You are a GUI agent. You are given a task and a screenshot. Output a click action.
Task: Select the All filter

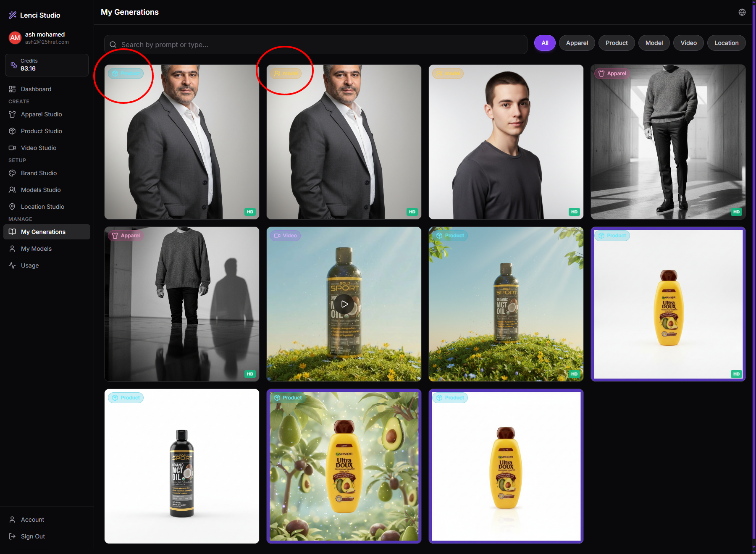(x=545, y=43)
